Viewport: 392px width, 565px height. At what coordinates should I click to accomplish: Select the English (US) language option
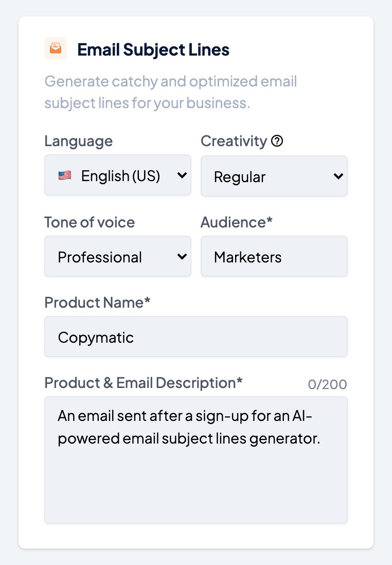coord(117,175)
